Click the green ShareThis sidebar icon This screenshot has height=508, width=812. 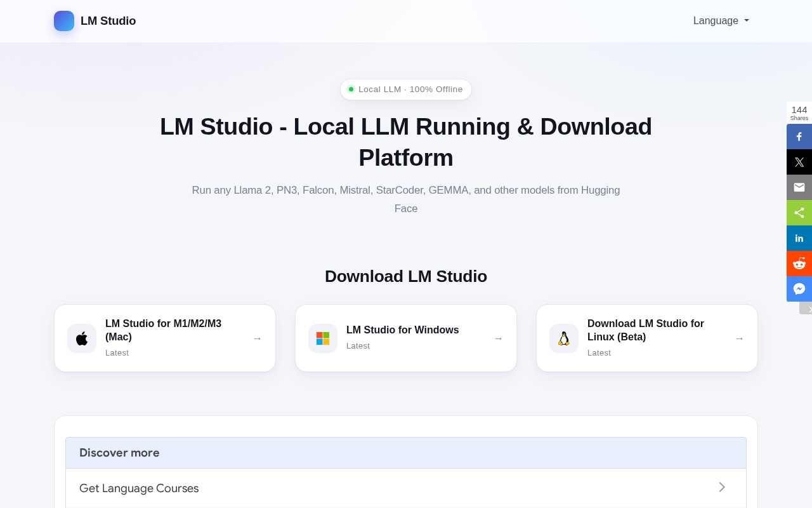coord(799,213)
